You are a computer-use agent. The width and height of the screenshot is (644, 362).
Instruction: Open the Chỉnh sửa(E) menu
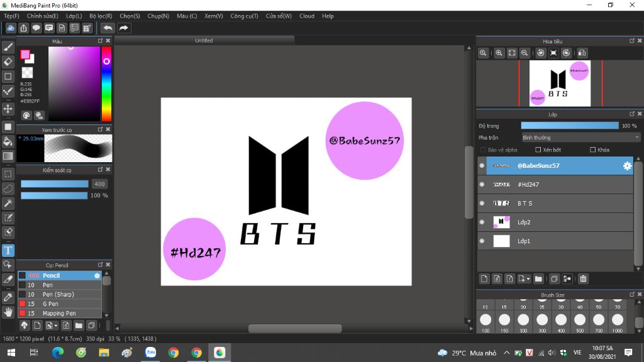tap(42, 16)
